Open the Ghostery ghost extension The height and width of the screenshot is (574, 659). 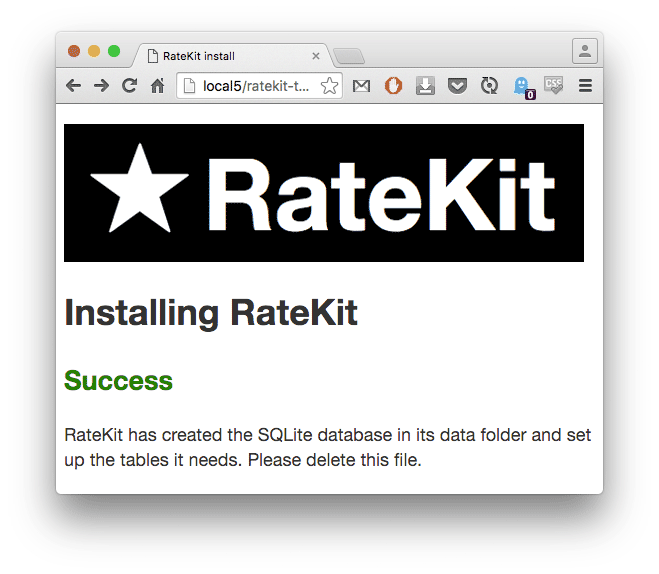(522, 87)
